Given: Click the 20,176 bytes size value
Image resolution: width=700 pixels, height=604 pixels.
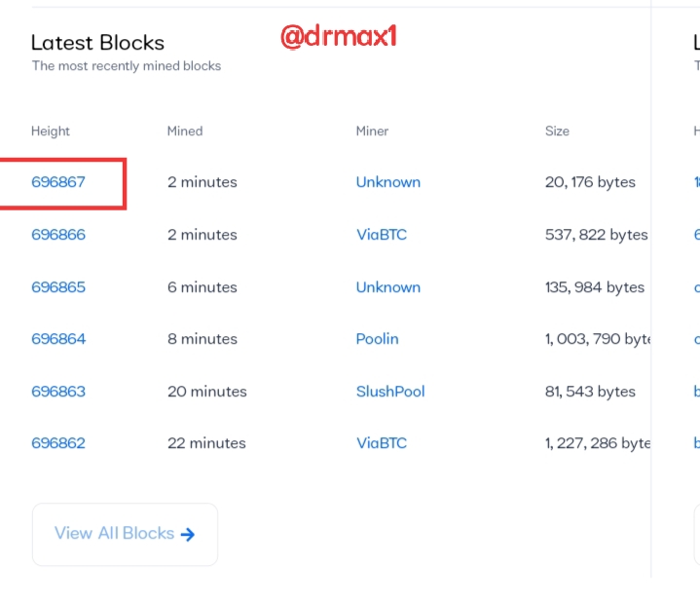Looking at the screenshot, I should tap(590, 182).
